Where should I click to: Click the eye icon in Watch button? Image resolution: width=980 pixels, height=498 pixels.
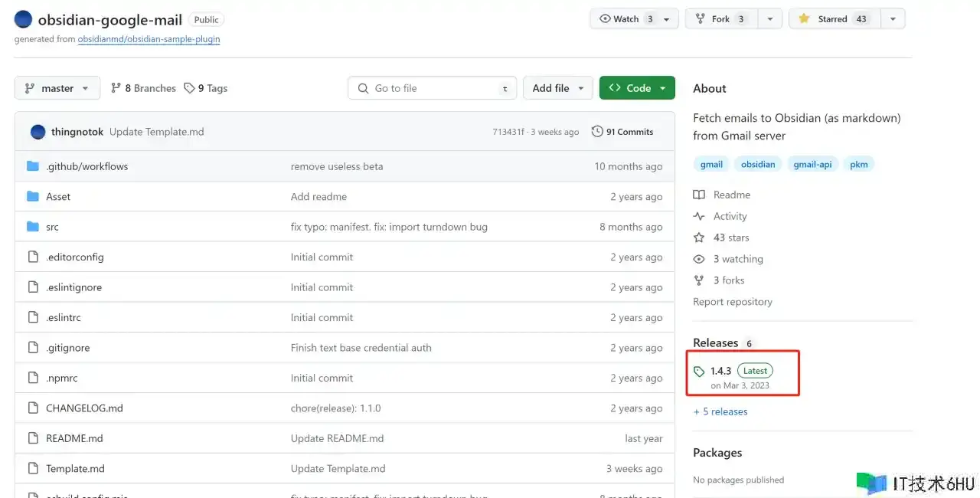tap(605, 19)
